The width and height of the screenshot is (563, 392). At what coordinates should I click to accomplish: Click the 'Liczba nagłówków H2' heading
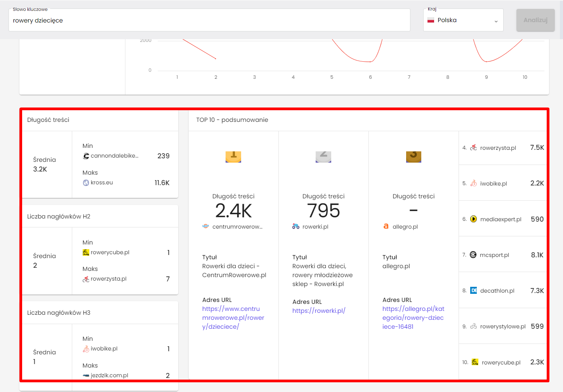(x=59, y=217)
